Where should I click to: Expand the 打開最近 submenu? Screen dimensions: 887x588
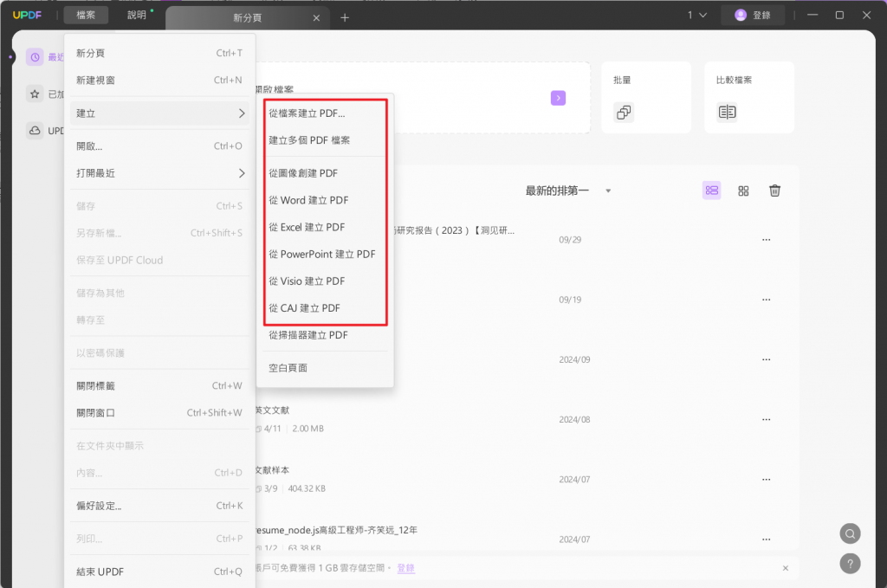point(159,173)
